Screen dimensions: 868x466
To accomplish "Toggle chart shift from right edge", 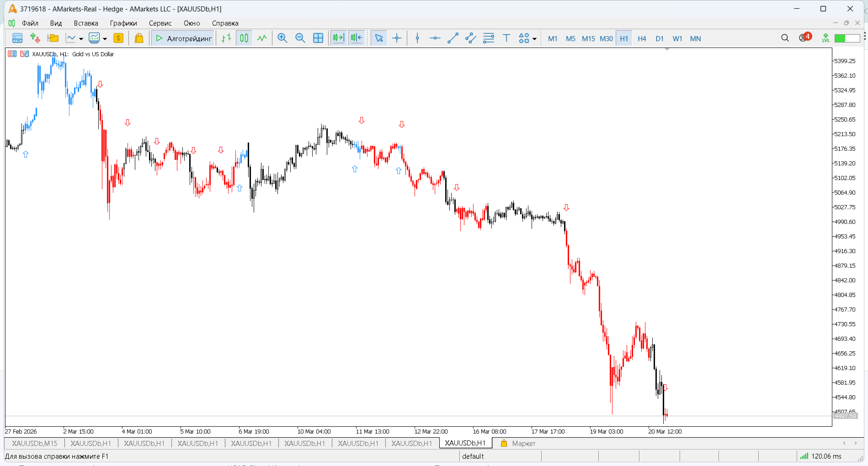I will tap(357, 38).
